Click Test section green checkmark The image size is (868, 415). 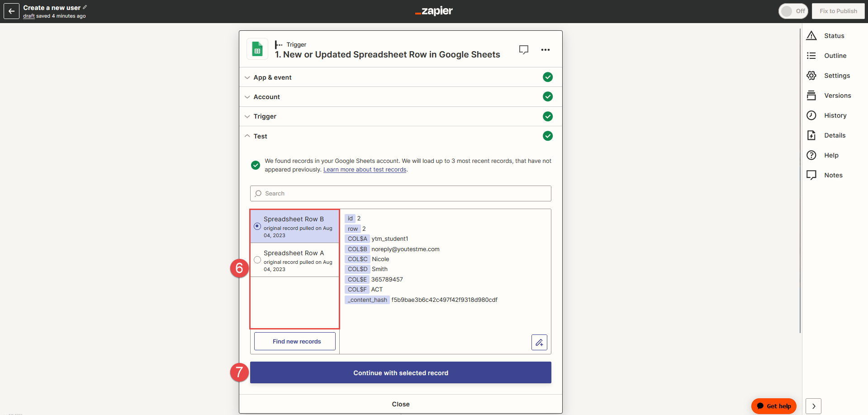pos(548,136)
